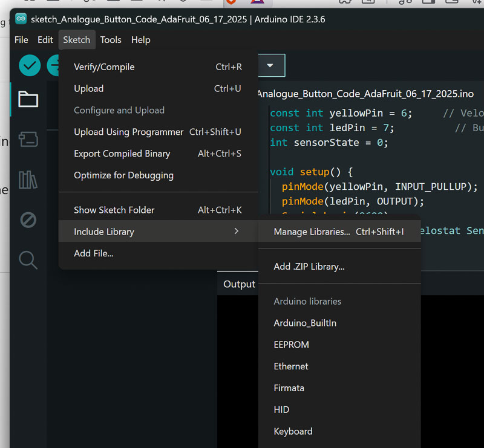
Task: Open the Search magnifier sidebar icon
Action: [x=28, y=260]
